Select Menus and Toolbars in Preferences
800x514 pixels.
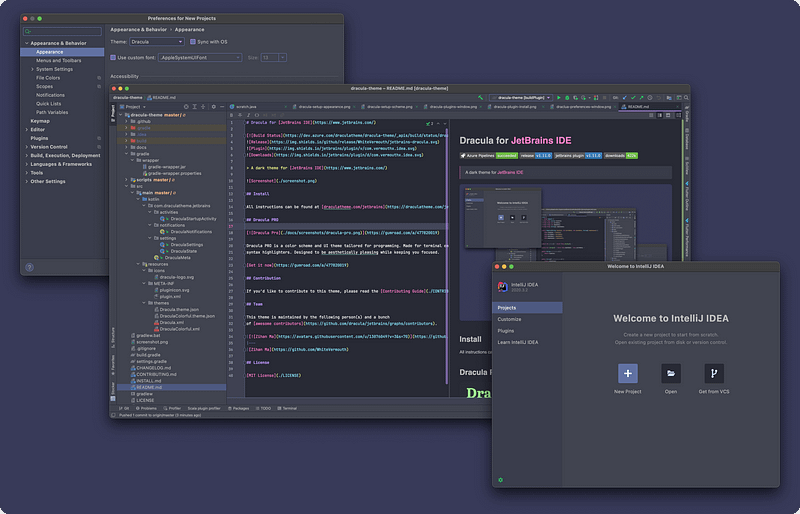[59, 61]
